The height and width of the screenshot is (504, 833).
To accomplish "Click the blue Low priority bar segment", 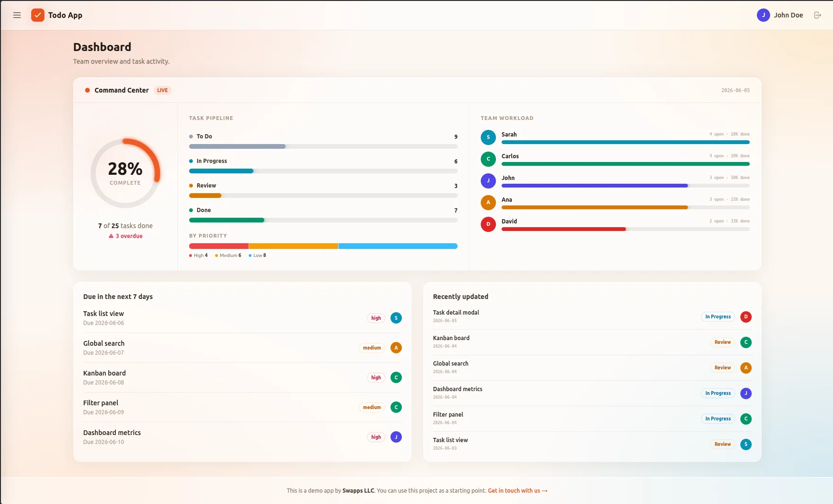I will click(398, 246).
